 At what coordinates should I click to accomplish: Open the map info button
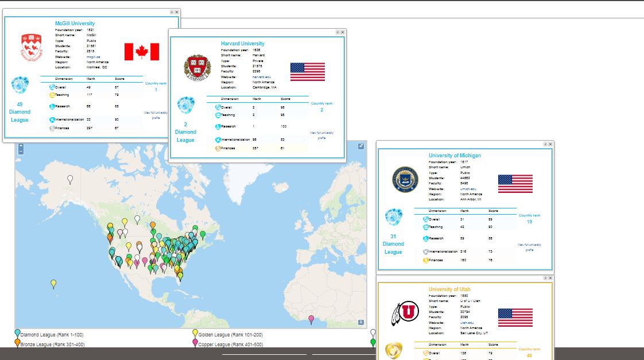tap(360, 323)
